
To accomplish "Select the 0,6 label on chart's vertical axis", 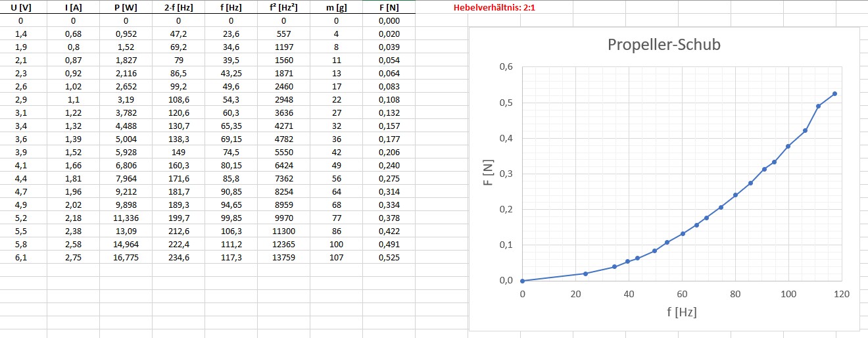I will tap(506, 67).
